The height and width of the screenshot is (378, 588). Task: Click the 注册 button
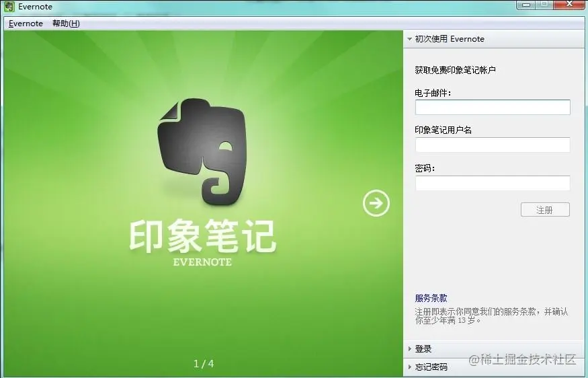coord(545,210)
